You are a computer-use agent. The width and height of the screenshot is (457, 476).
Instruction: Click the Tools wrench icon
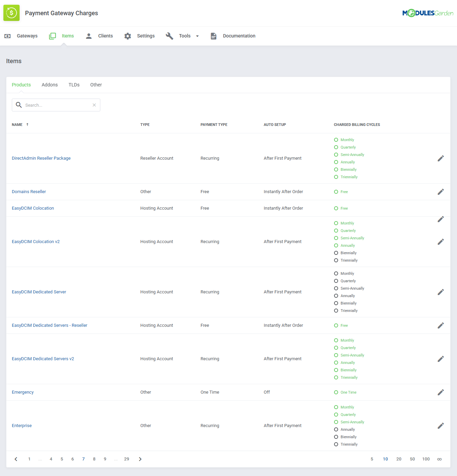click(x=169, y=36)
